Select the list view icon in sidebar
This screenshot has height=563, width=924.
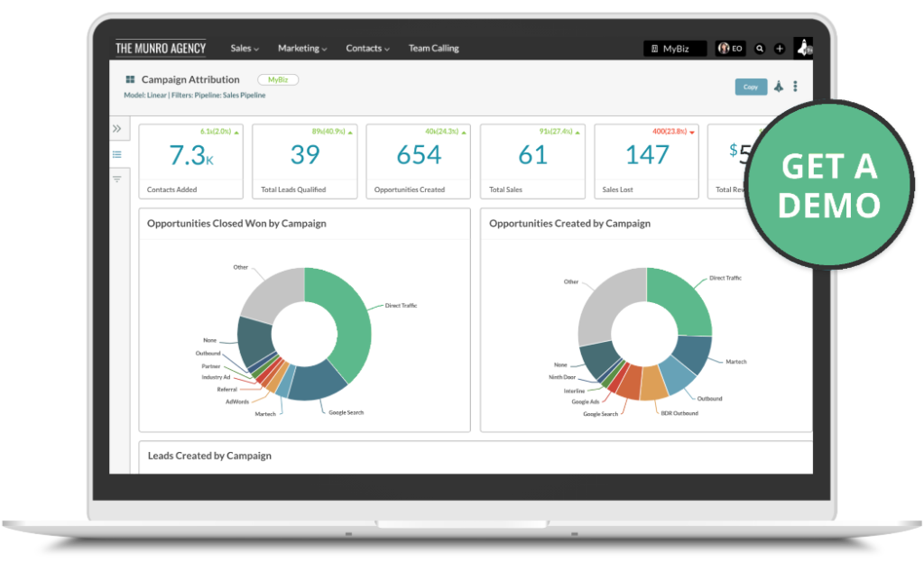click(116, 154)
